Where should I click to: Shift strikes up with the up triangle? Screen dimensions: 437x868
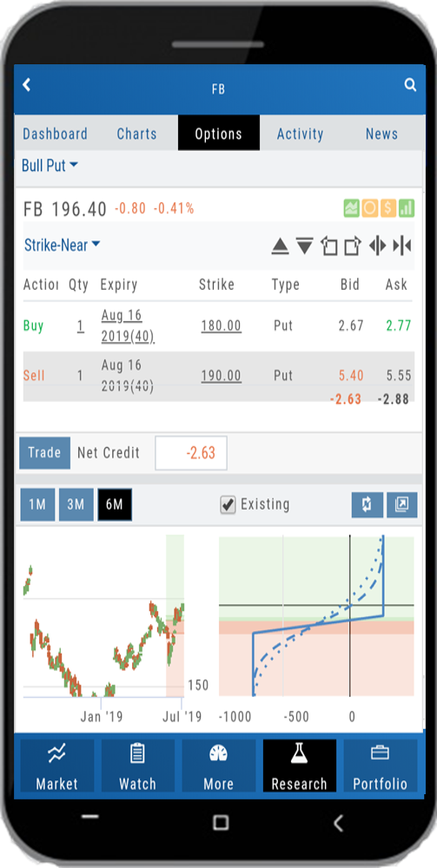(x=281, y=246)
